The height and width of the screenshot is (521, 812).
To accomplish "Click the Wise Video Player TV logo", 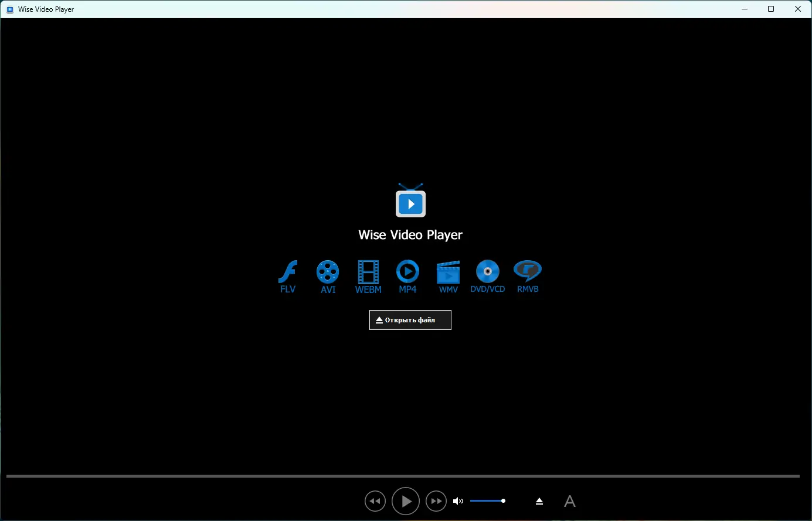I will point(410,200).
